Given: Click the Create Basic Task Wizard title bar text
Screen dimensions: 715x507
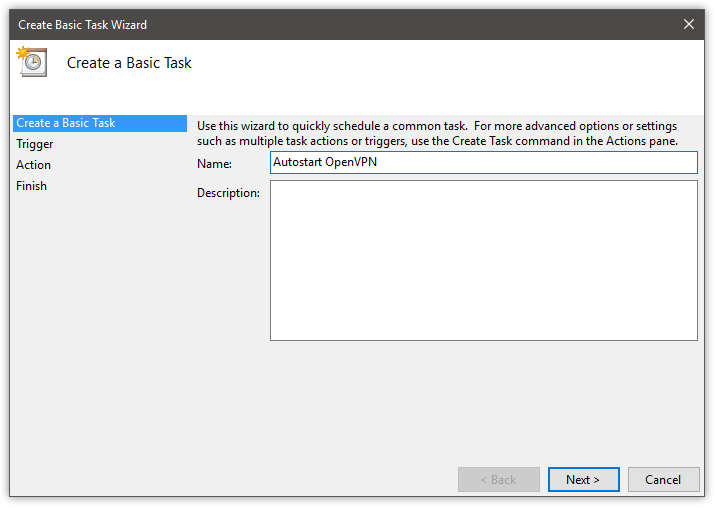Looking at the screenshot, I should point(83,25).
